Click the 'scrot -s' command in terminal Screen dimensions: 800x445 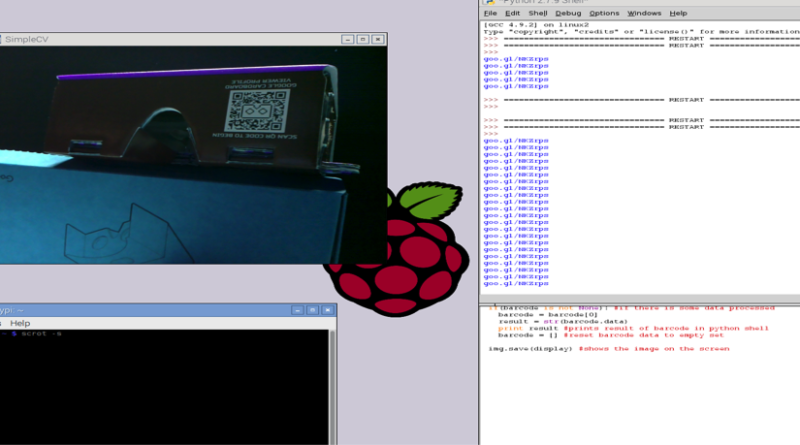click(41, 333)
